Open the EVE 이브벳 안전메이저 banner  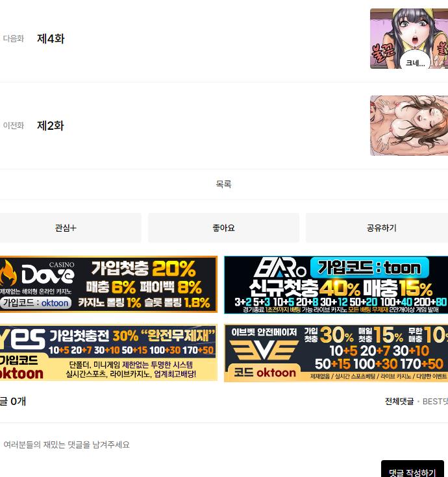click(336, 353)
